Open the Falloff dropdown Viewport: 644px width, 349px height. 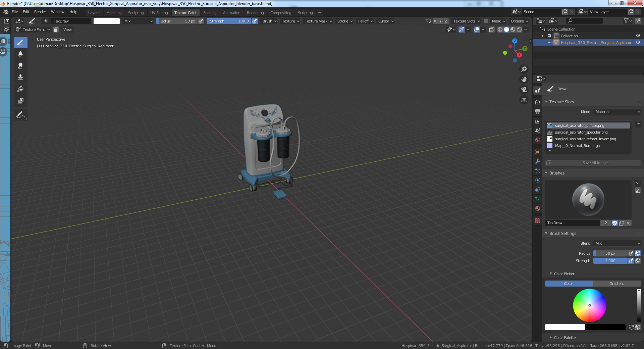(x=365, y=21)
